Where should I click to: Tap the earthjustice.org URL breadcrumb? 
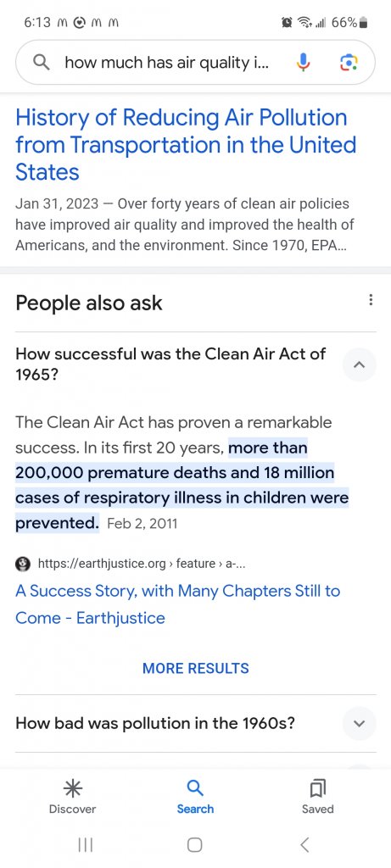tap(142, 564)
